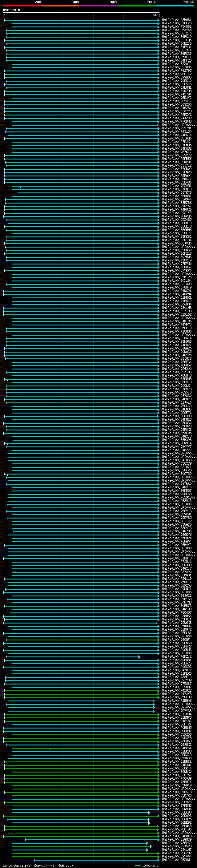Click the UniRef100_A4QYR5 entry
197x868 pixels.
[177, 355]
